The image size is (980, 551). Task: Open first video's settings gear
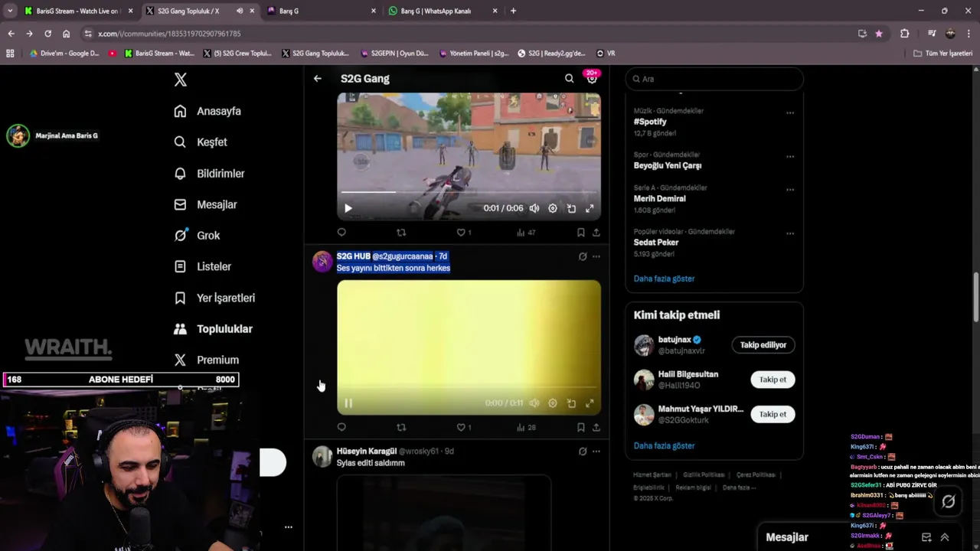pos(553,208)
